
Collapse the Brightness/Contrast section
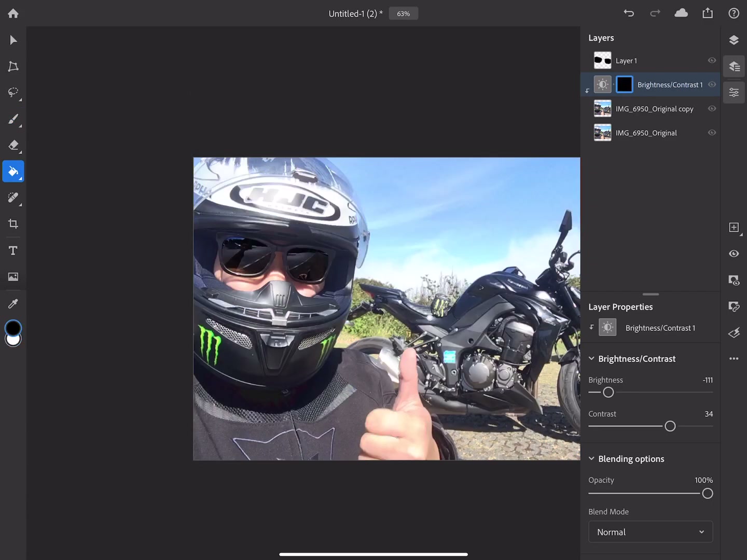591,358
